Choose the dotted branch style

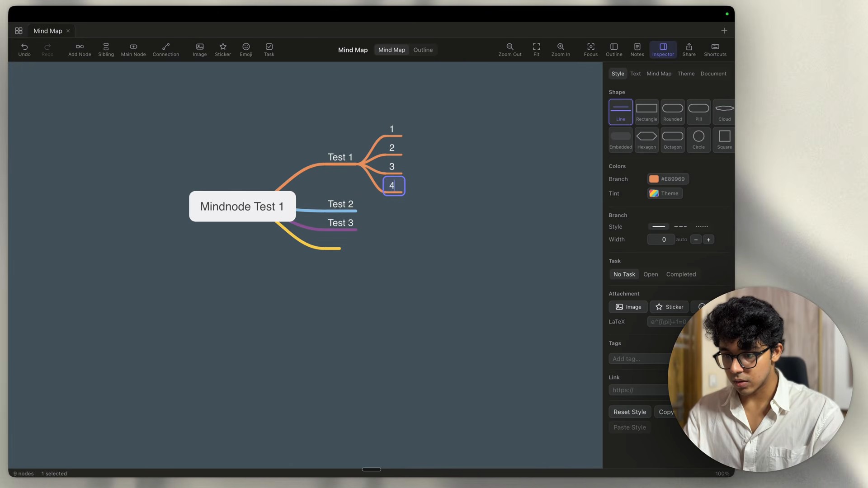(702, 226)
